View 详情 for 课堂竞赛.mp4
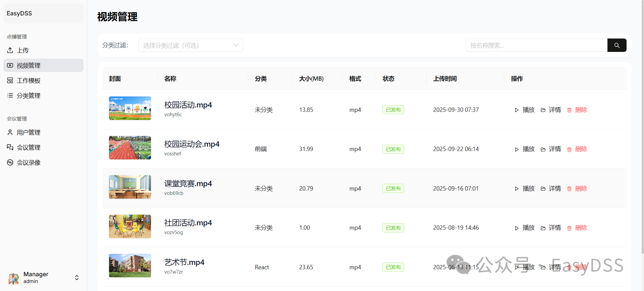Screen dimensions: 644x291 (x=551, y=189)
